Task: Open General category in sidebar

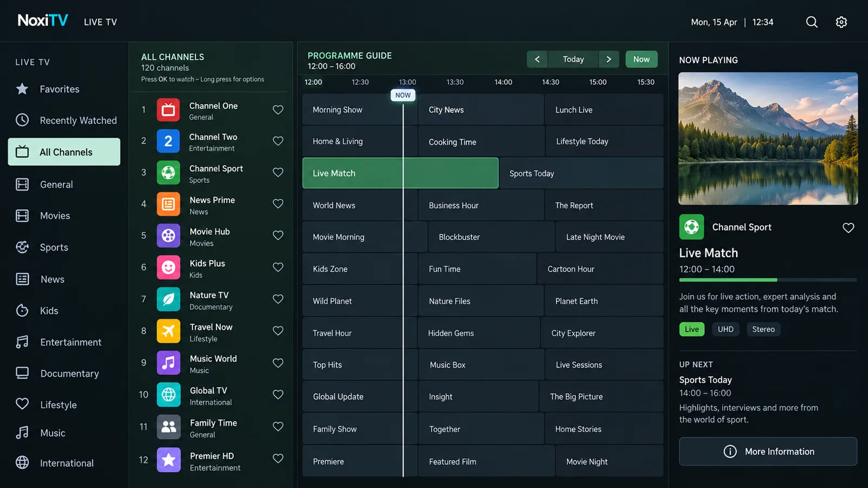Action: pos(64,184)
